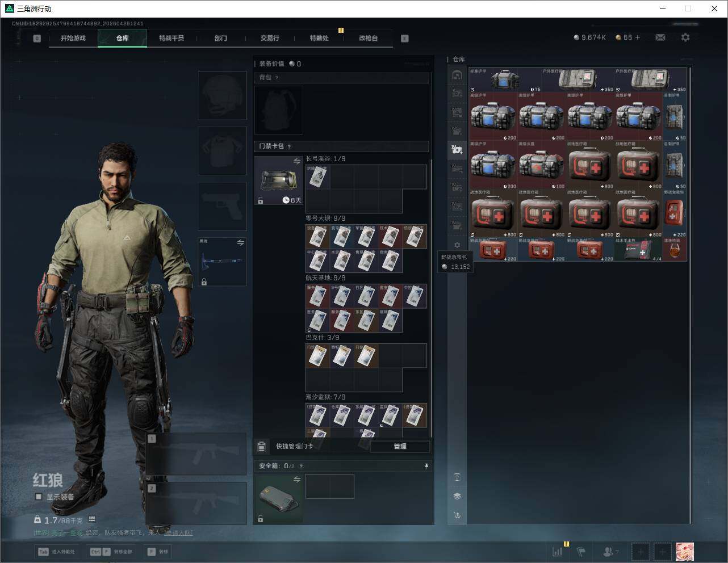Select the safe box container thumbnail
Screen dimensions: 728x563
coord(279,498)
